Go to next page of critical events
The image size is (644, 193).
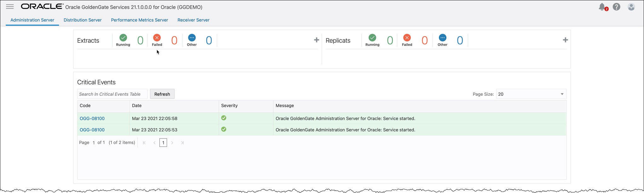[x=172, y=143]
